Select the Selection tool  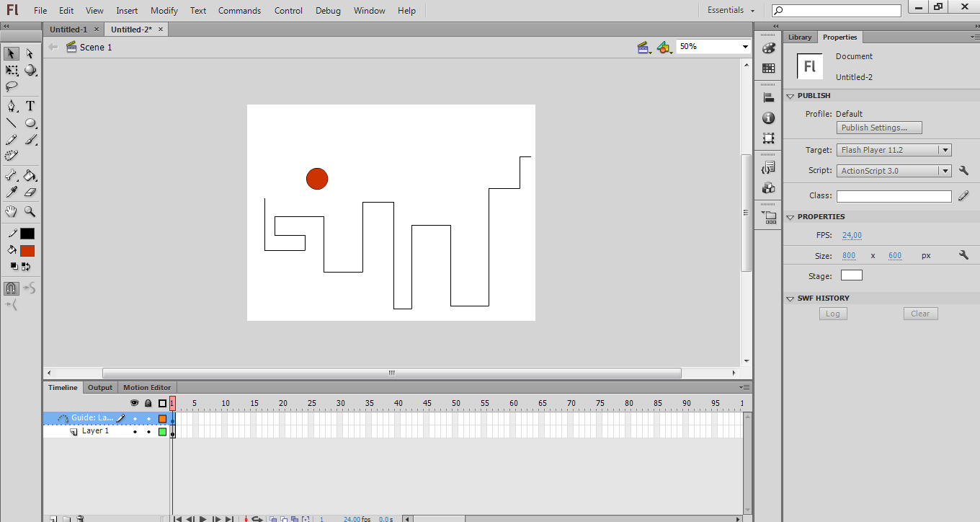point(11,53)
